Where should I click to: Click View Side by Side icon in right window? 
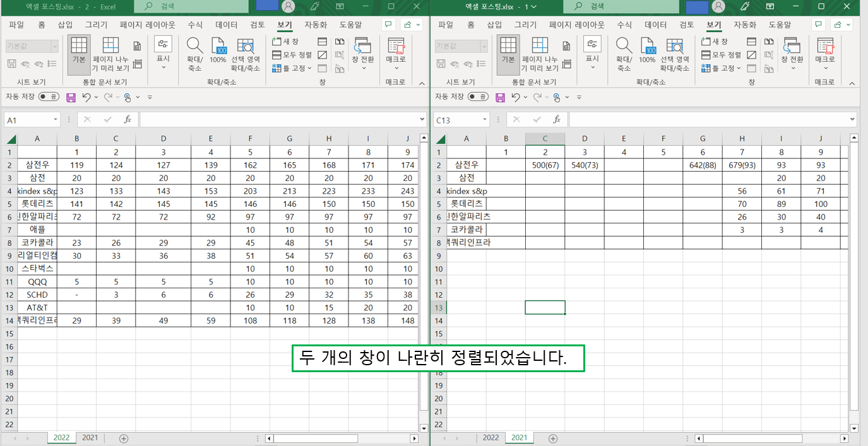[769, 41]
